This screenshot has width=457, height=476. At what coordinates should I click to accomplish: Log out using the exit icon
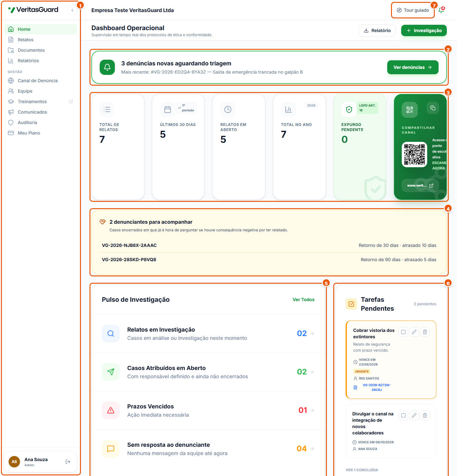click(68, 462)
